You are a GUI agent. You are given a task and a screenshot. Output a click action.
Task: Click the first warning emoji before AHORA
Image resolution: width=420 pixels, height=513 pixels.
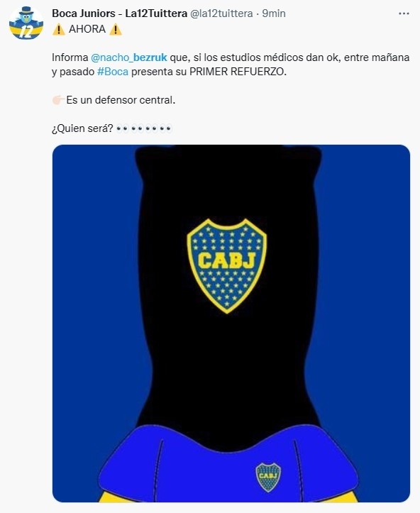point(59,29)
